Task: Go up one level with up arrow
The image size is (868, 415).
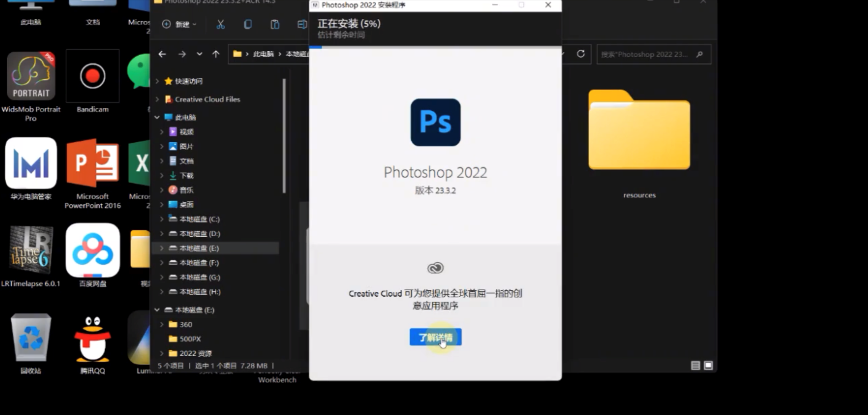Action: point(216,54)
